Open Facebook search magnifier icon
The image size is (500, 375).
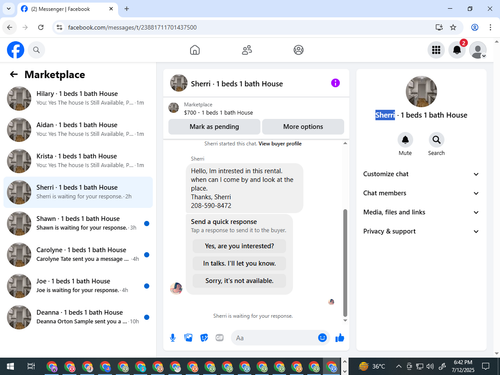point(36,50)
